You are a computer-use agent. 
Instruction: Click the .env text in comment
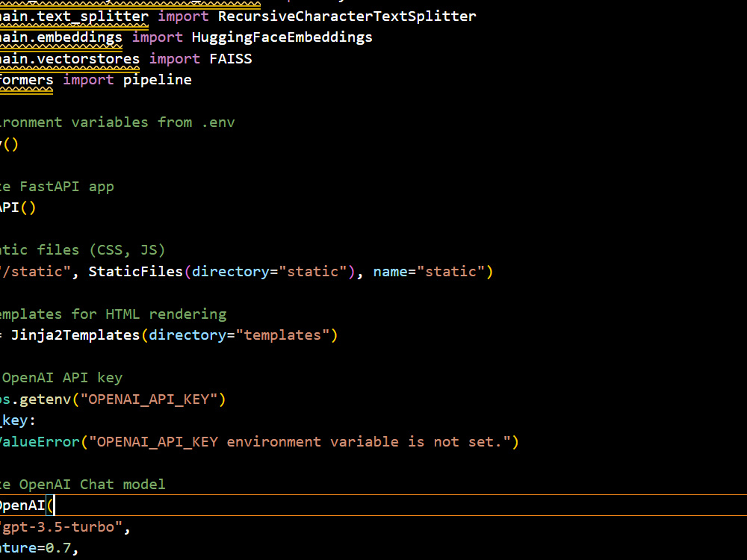(218, 122)
